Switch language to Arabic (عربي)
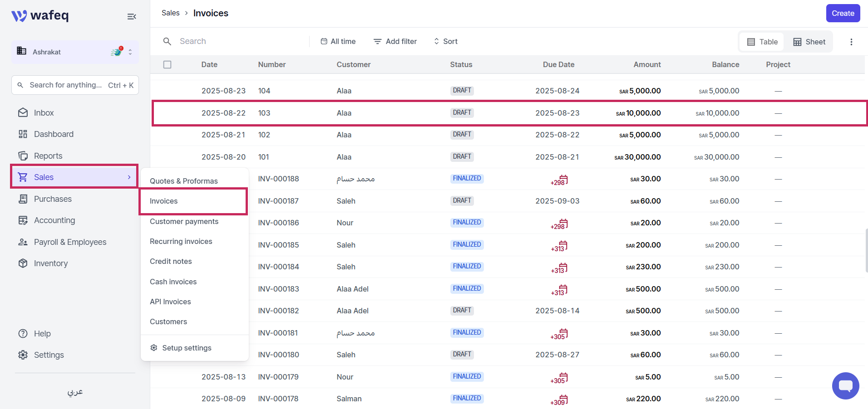This screenshot has height=409, width=868. pyautogui.click(x=75, y=392)
